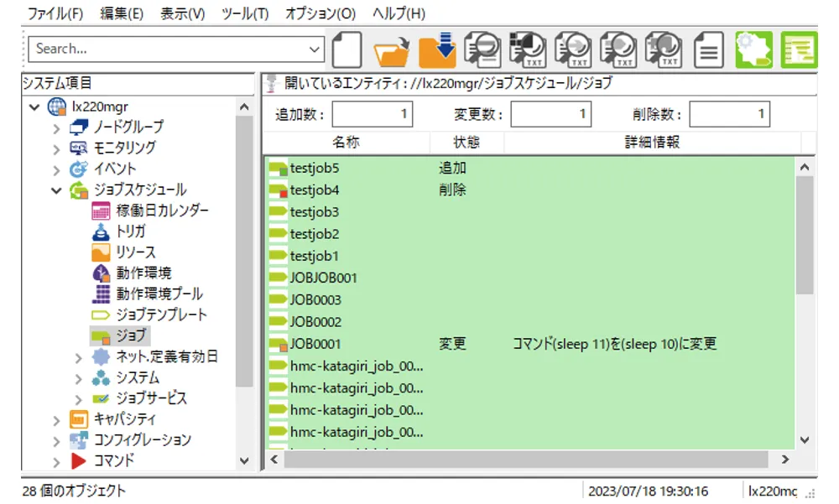Click the open folder with arrow icon
Viewport: 839px width, 504px height.
[x=391, y=51]
